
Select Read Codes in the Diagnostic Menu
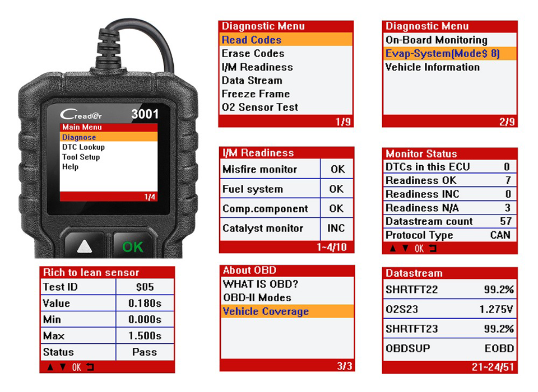252,40
